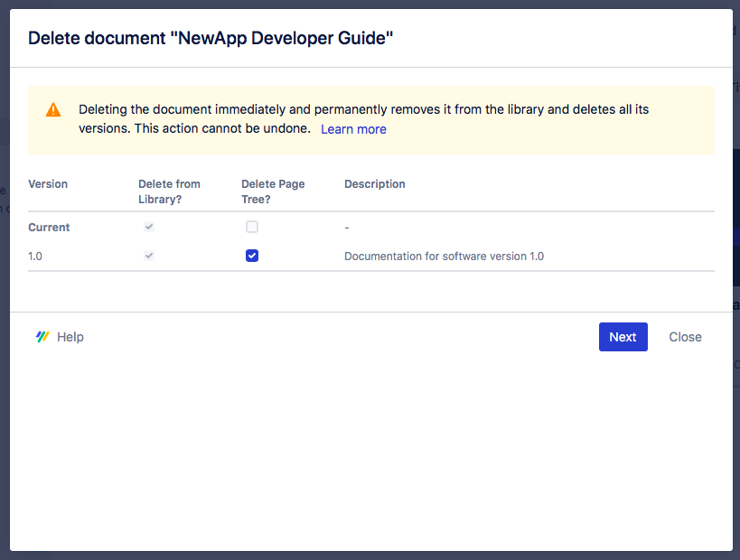Select the 1.0 version row label
Viewport: 740px width, 560px height.
[x=35, y=257]
